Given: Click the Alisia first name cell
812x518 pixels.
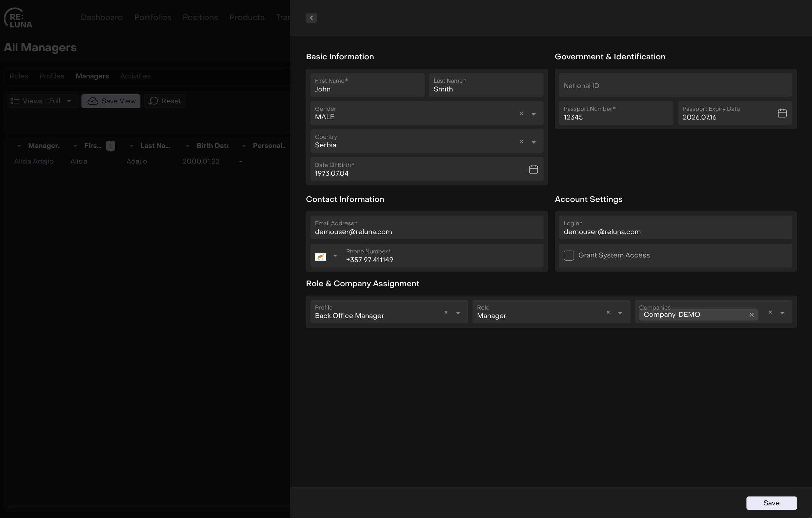Looking at the screenshot, I should pos(79,162).
